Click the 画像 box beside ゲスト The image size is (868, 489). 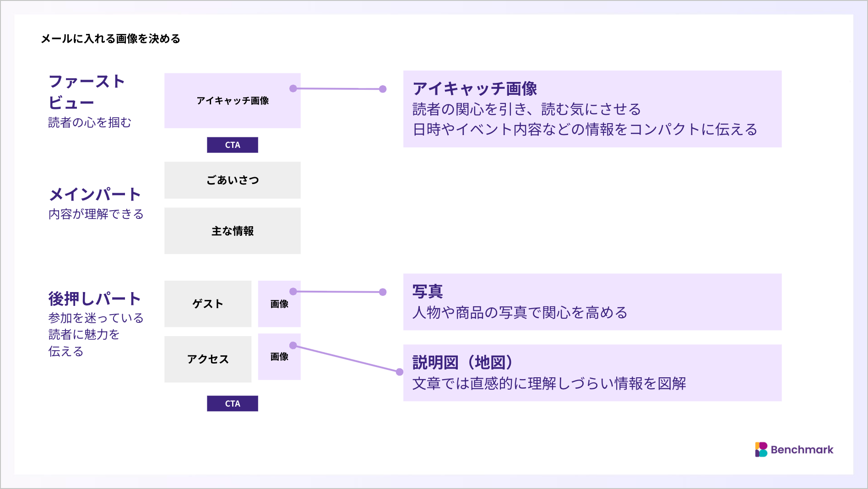click(x=279, y=304)
